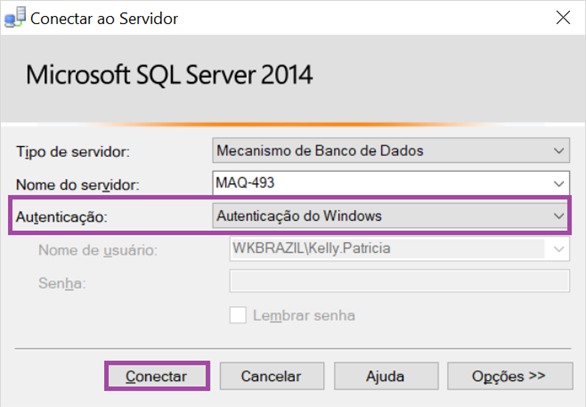The image size is (586, 407).
Task: Click the Nome de usuário label
Action: pos(98,250)
